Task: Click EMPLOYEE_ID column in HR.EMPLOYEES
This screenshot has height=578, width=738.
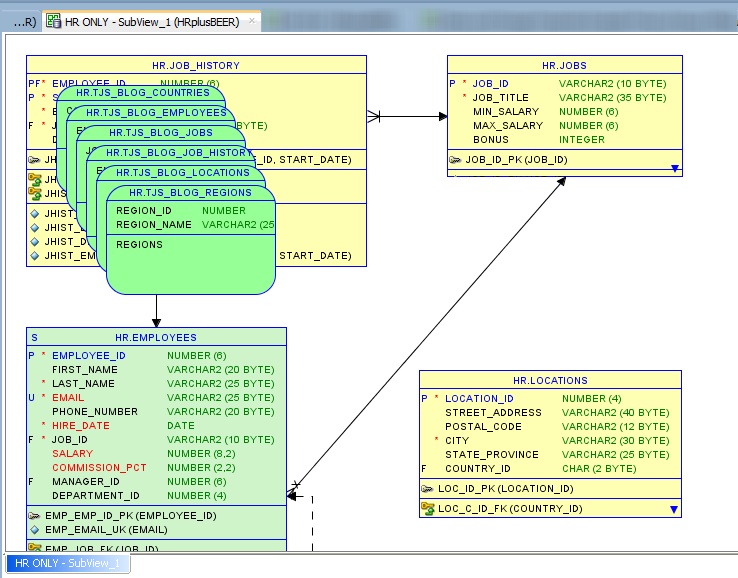Action: [x=88, y=355]
